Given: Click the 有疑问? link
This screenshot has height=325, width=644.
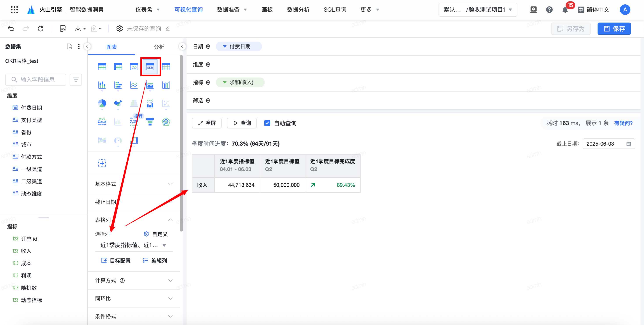Looking at the screenshot, I should pyautogui.click(x=623, y=123).
